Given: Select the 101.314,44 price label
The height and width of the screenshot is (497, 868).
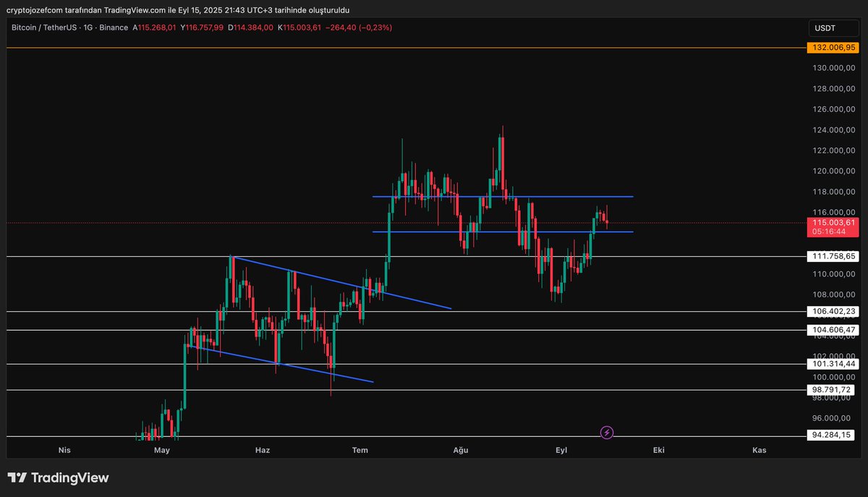Looking at the screenshot, I should 832,364.
